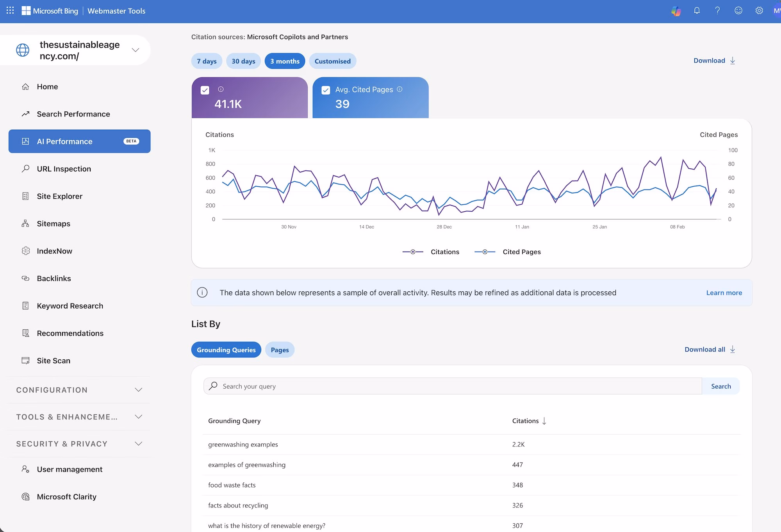The width and height of the screenshot is (781, 532).
Task: Open Sitemaps via its sidebar icon
Action: point(25,223)
